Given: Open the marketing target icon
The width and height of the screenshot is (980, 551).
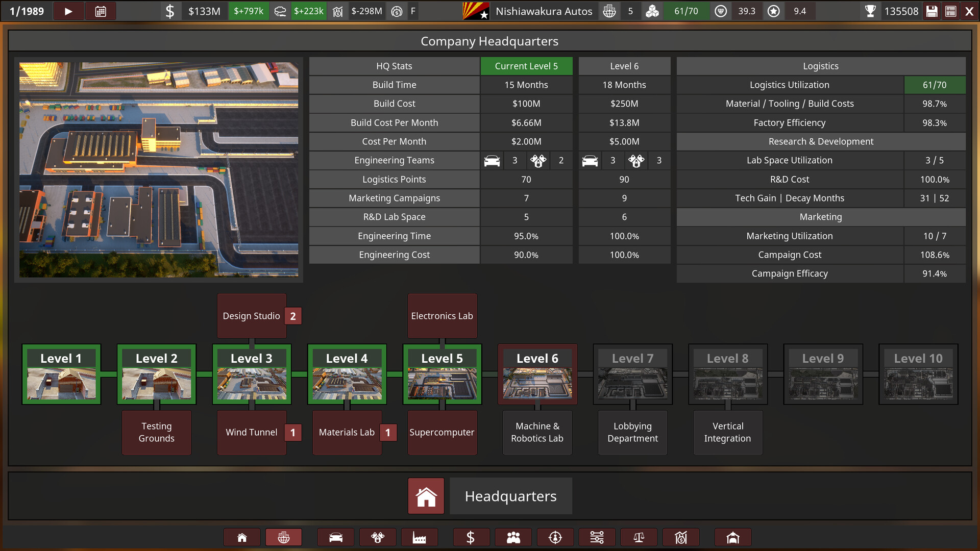Looking at the screenshot, I should tap(555, 537).
